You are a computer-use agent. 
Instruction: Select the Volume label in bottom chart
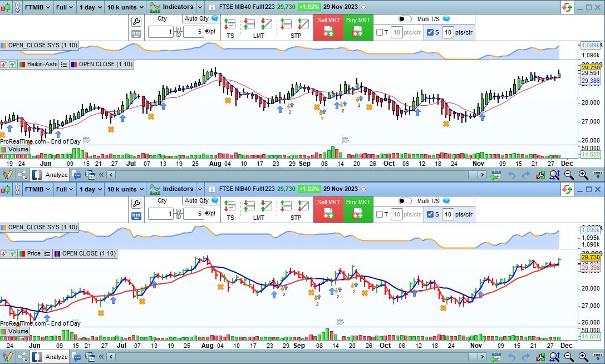point(18,331)
